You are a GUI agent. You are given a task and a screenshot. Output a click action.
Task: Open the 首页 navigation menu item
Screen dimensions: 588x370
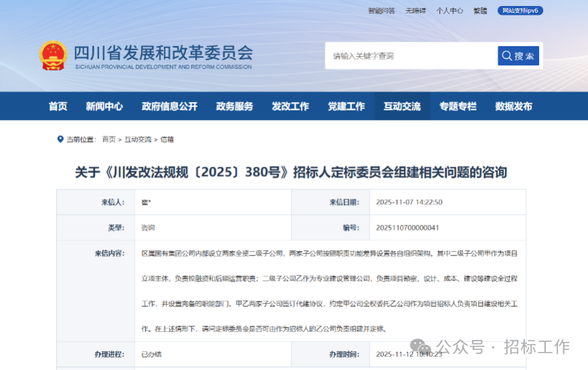(x=58, y=106)
